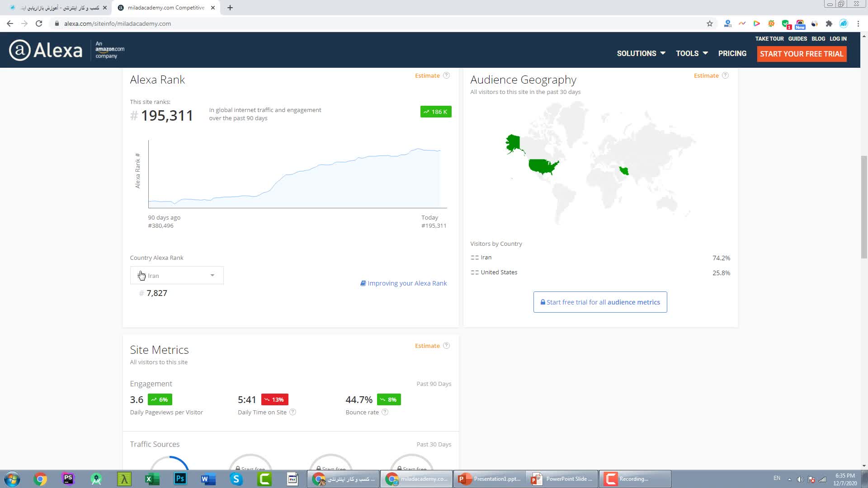Click Bounce rate help question icon

click(x=385, y=412)
